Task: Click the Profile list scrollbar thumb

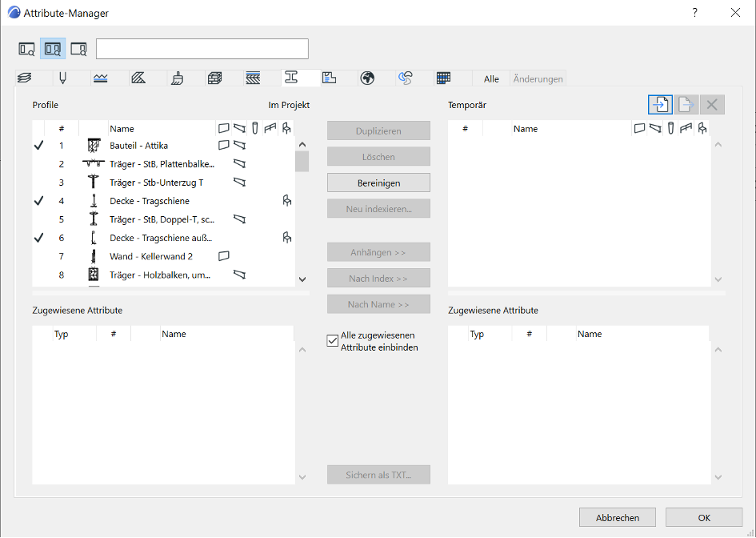Action: [x=302, y=161]
